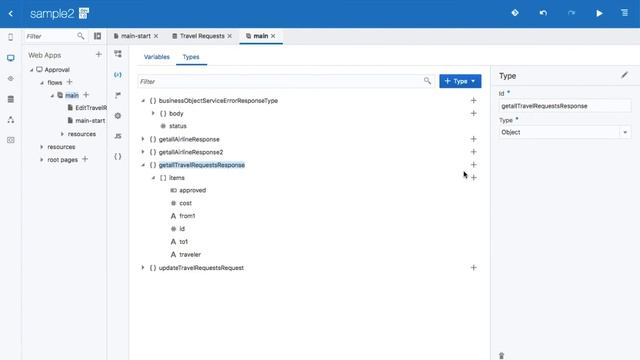Search types with filter magnifier icon
This screenshot has width=640, height=360.
click(x=427, y=81)
